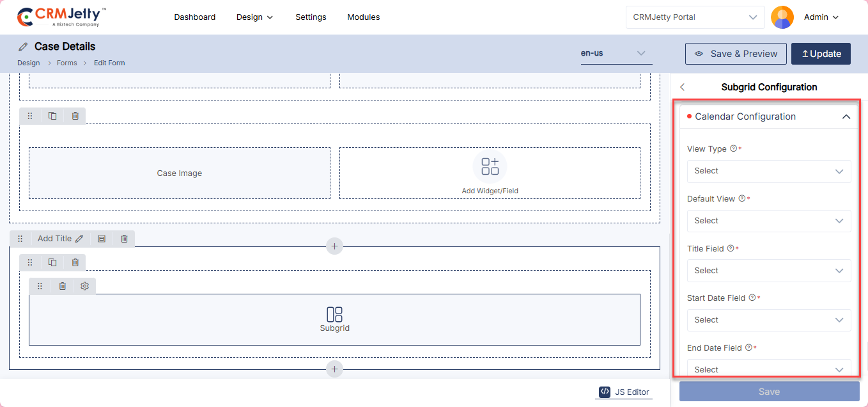Collapse the Calendar Configuration section
Viewport: 868px width, 407px height.
tap(846, 117)
